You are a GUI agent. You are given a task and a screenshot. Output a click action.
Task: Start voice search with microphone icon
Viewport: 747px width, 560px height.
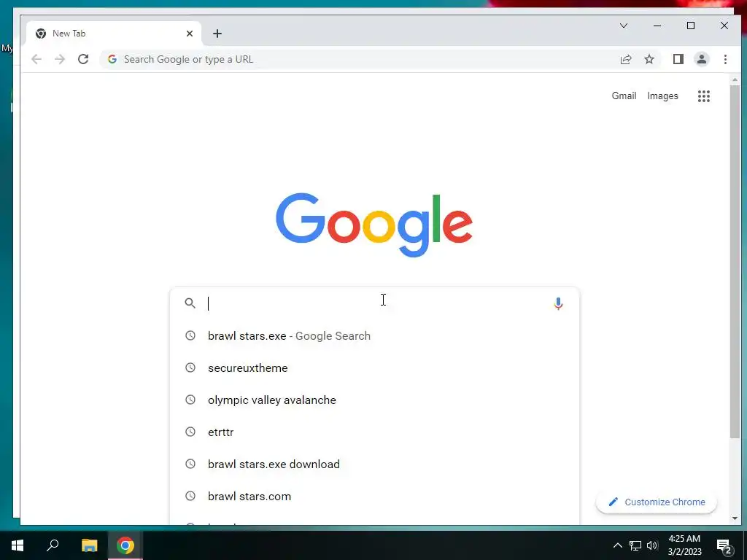pyautogui.click(x=558, y=303)
